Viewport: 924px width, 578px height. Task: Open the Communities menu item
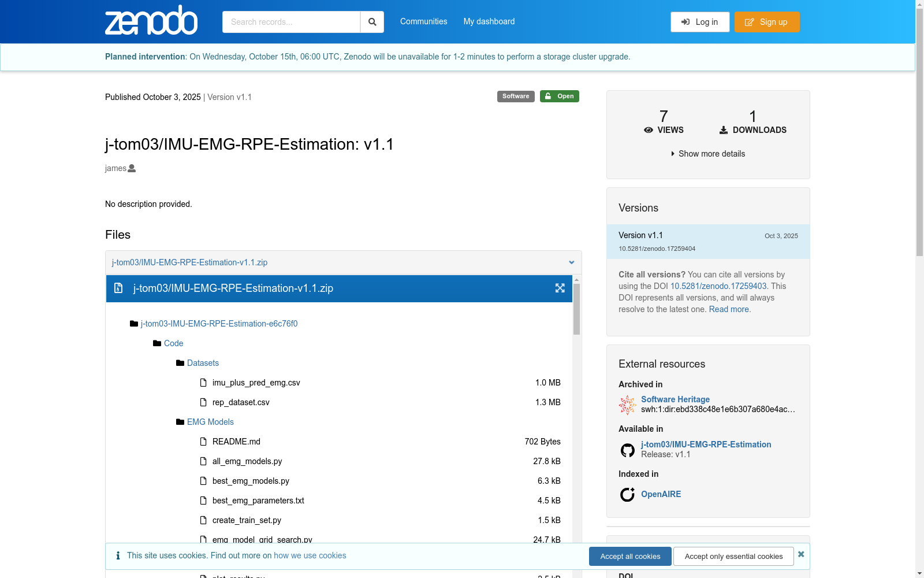pyautogui.click(x=423, y=21)
